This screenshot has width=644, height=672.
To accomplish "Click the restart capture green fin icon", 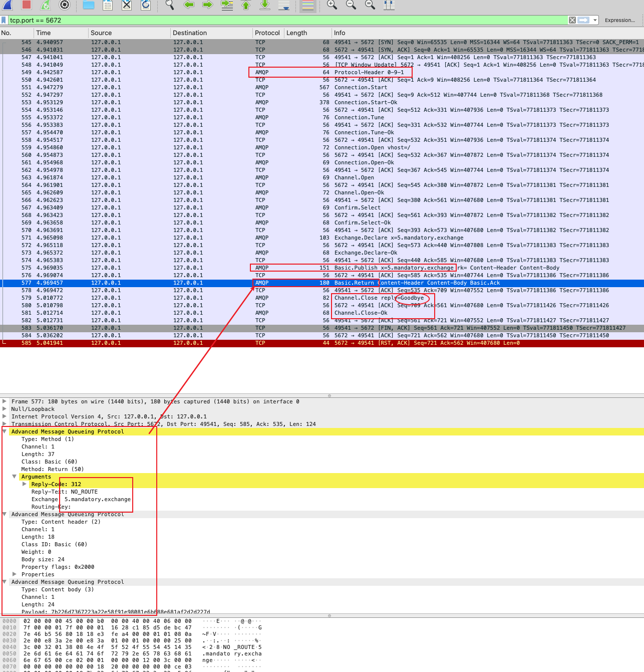I will pos(46,5).
